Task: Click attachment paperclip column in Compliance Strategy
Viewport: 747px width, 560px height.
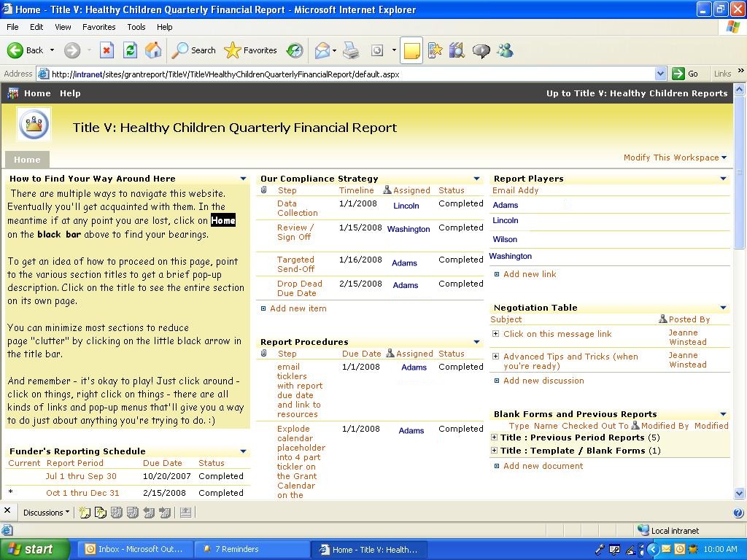Action: pos(264,190)
